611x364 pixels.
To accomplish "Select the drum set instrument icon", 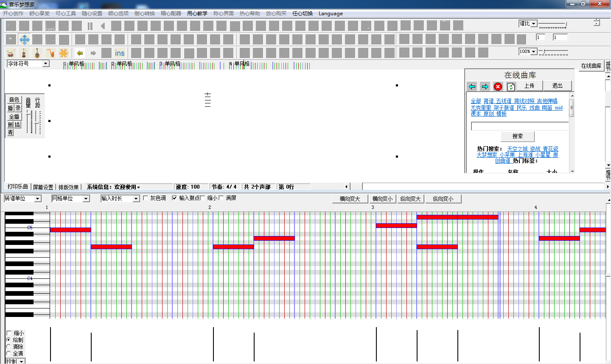I will pyautogui.click(x=11, y=53).
